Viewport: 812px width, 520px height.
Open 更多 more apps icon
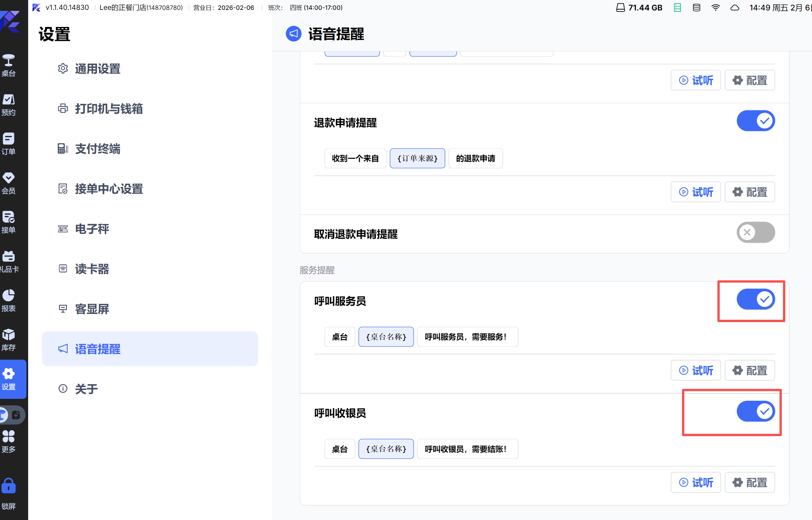coord(9,441)
